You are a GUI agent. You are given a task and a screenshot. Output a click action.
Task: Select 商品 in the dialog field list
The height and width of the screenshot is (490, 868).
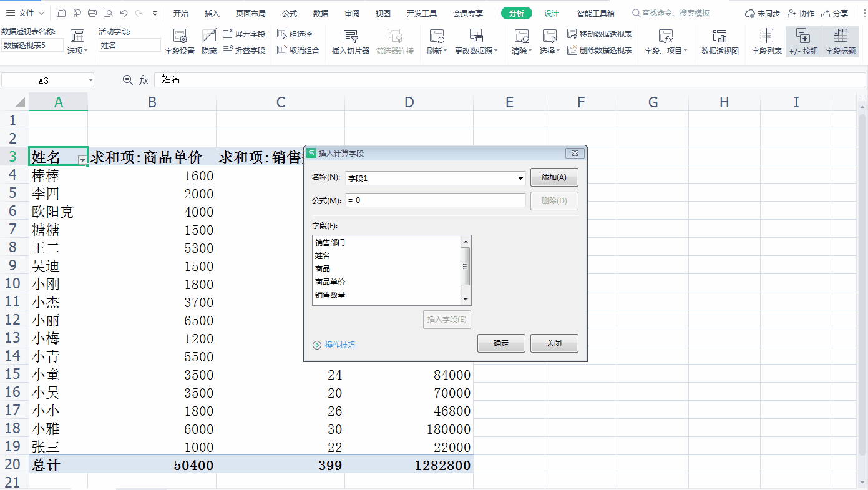pyautogui.click(x=323, y=268)
